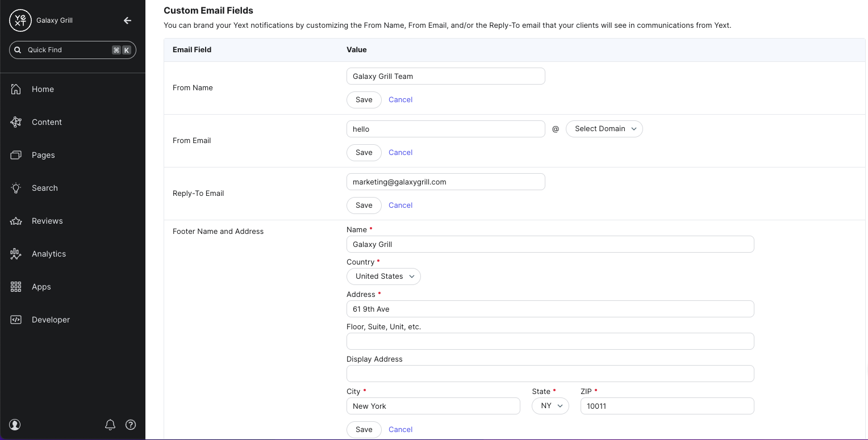Open the State dropdown showing NY
868x440 pixels.
point(550,406)
